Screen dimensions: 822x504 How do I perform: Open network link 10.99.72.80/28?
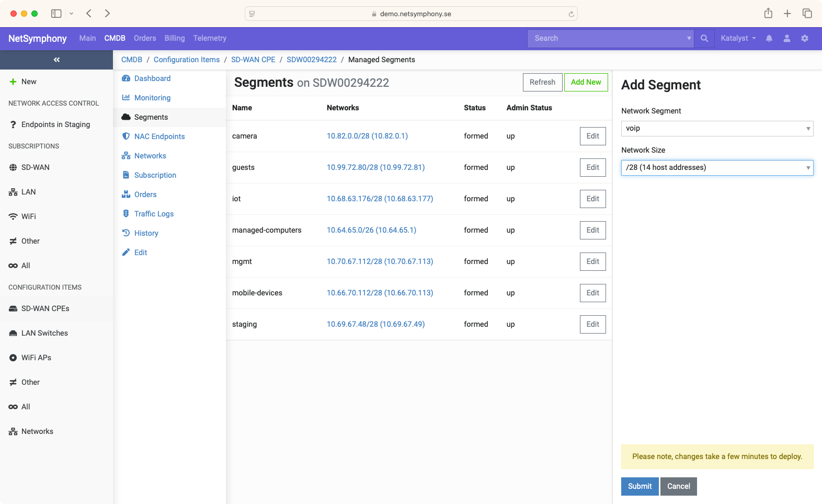[x=375, y=167]
